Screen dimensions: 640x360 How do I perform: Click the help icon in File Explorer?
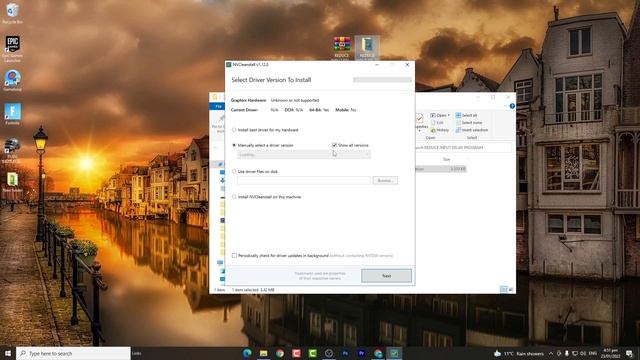click(x=512, y=106)
